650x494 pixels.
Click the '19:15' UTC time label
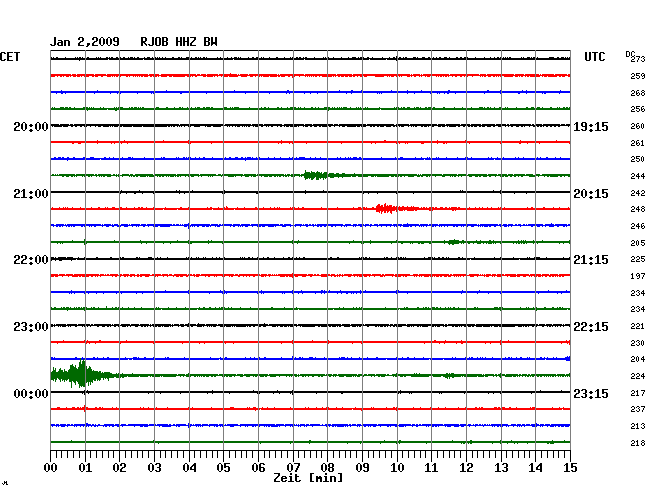coord(591,127)
